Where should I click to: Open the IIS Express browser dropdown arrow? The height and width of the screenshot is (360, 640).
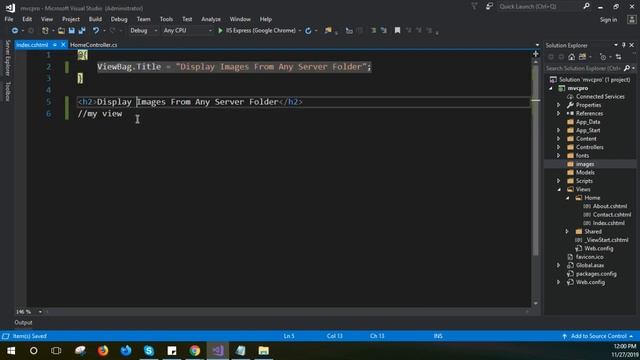[x=300, y=31]
